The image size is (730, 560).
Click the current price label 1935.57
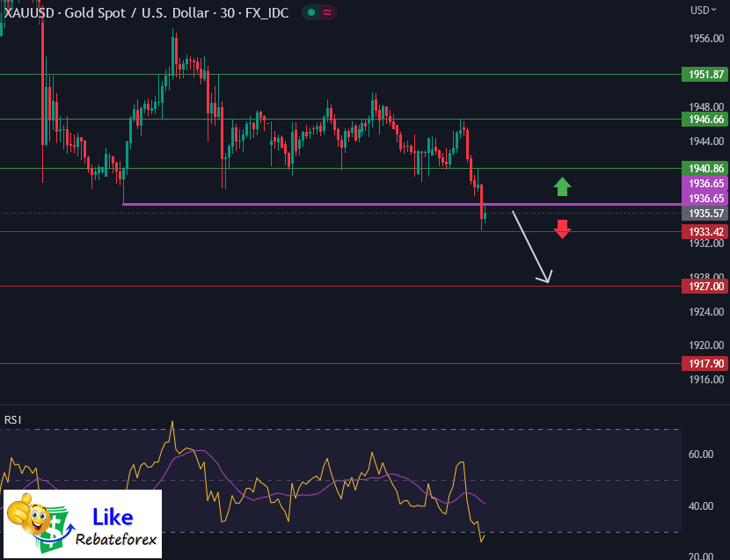704,214
